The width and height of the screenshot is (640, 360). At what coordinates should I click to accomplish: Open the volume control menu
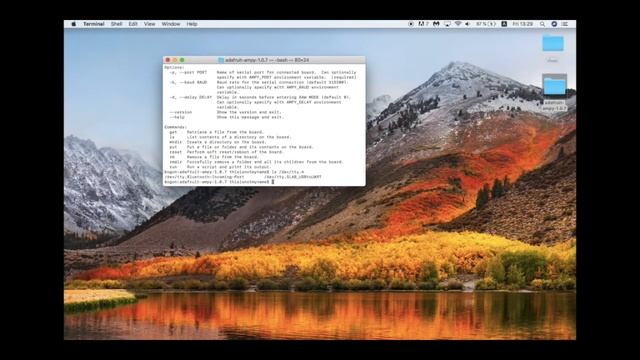pyautogui.click(x=468, y=24)
